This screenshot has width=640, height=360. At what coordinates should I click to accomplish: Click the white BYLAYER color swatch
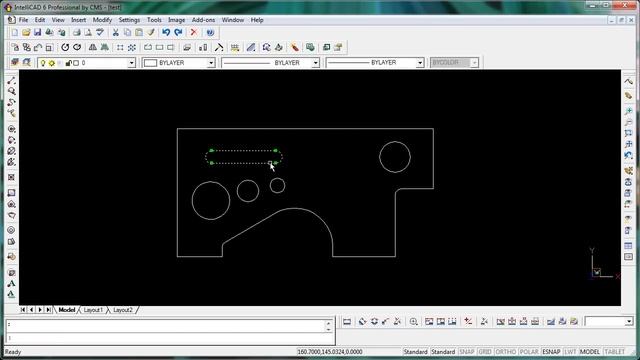pyautogui.click(x=151, y=63)
